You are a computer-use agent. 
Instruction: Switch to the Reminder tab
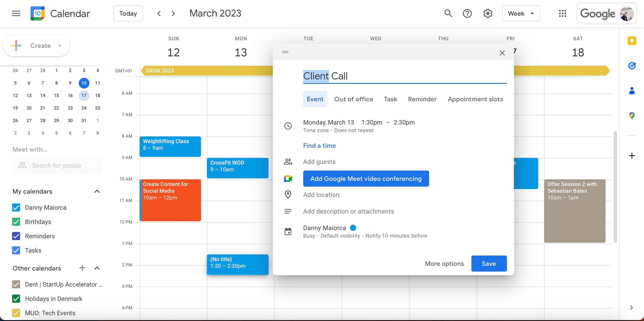[422, 99]
